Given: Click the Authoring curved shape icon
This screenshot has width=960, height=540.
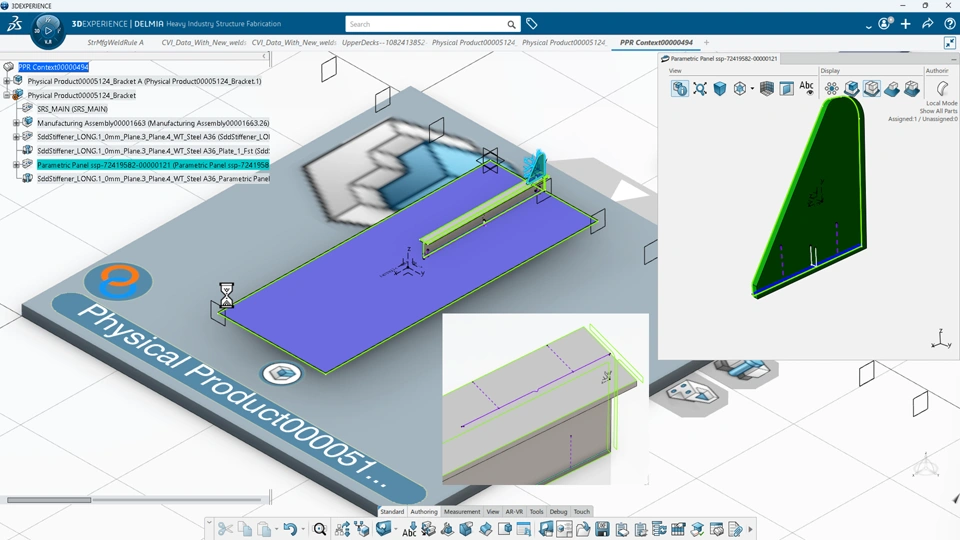Looking at the screenshot, I should [943, 89].
